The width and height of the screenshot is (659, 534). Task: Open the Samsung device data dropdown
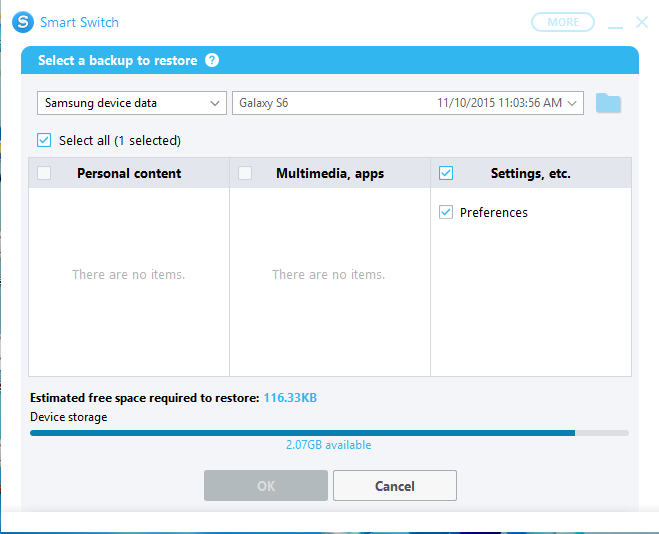click(x=132, y=103)
